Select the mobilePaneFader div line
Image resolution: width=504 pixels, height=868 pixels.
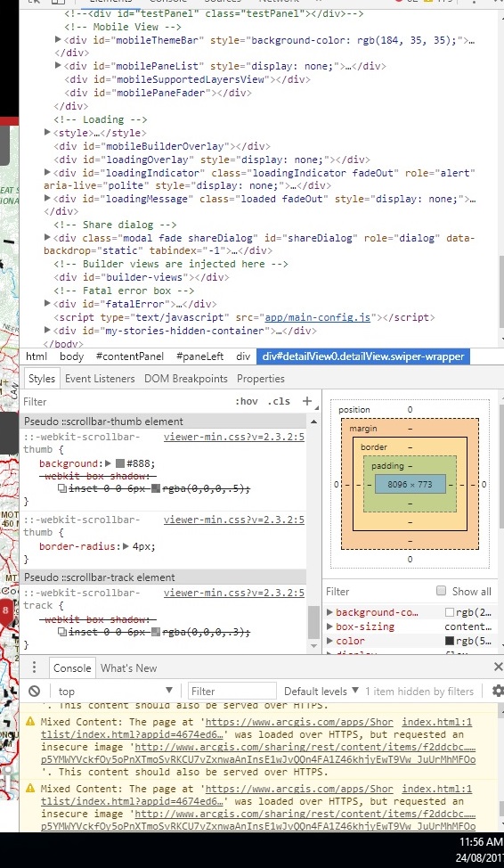(x=158, y=93)
